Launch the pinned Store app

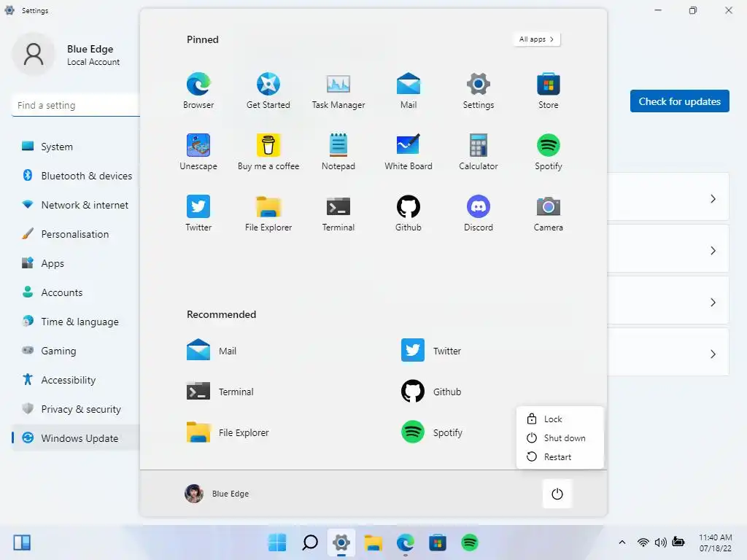pyautogui.click(x=549, y=90)
